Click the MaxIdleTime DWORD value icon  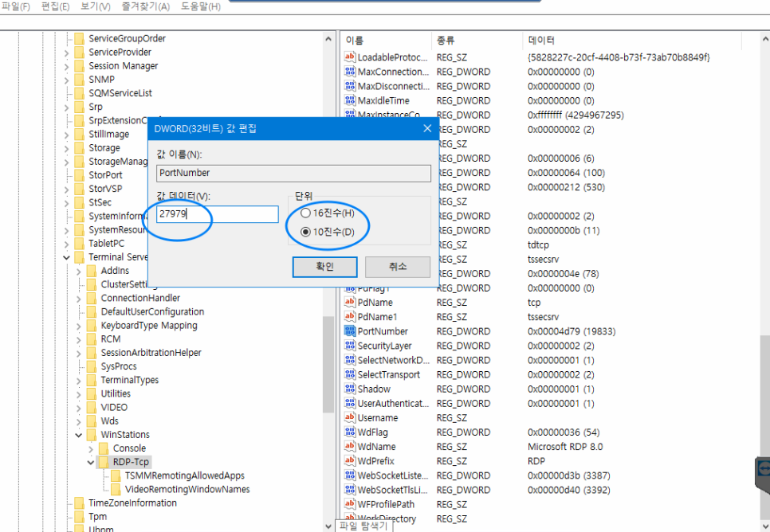click(350, 100)
